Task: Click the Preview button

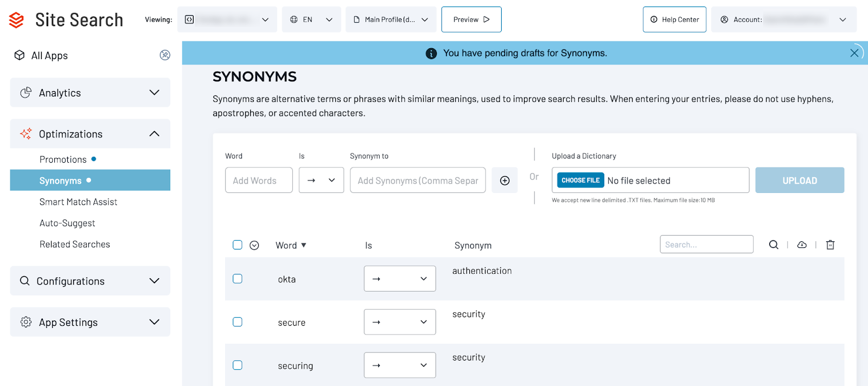Action: [471, 20]
